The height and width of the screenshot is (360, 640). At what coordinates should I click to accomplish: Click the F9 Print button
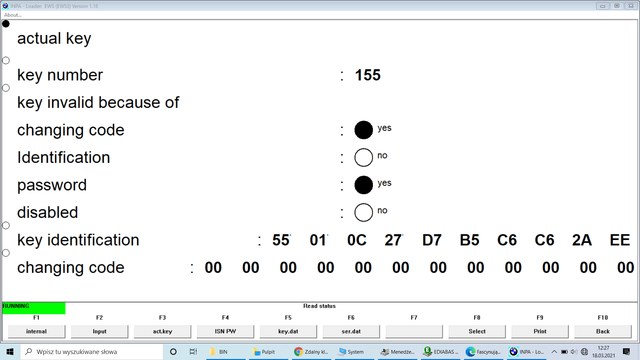tap(540, 331)
